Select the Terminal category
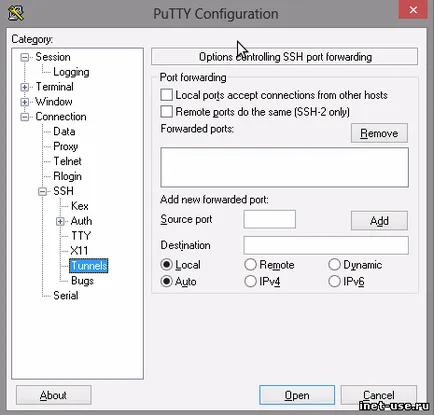 pyautogui.click(x=54, y=87)
